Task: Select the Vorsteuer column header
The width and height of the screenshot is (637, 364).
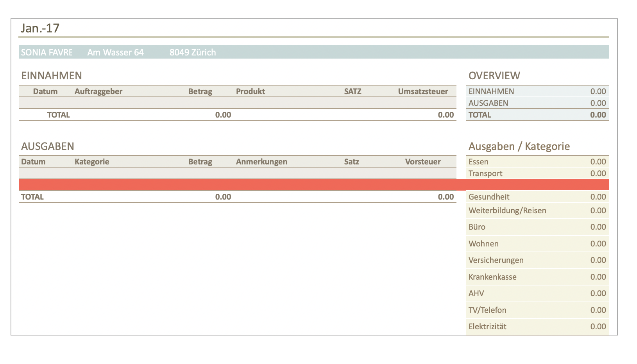Action: [x=423, y=162]
